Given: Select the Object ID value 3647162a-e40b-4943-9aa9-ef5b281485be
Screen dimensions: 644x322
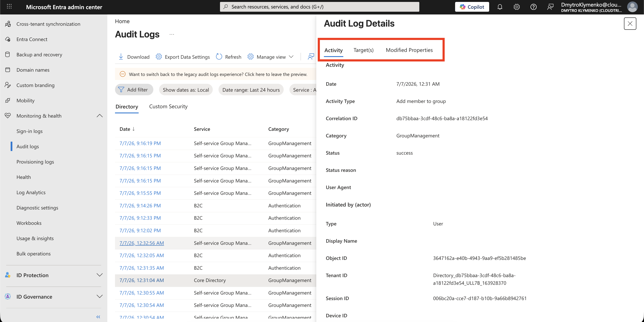Looking at the screenshot, I should click(x=479, y=258).
